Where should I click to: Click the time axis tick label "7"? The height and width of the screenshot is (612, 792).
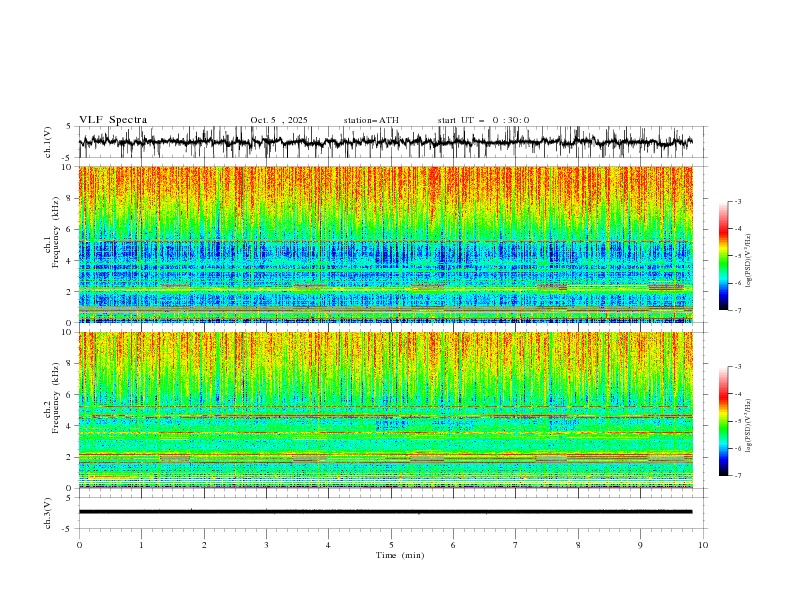pos(516,545)
